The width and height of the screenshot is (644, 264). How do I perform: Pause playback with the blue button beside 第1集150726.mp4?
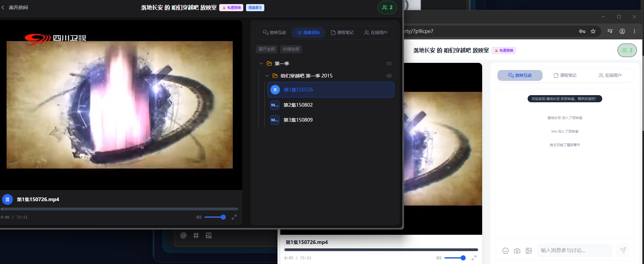pyautogui.click(x=7, y=199)
